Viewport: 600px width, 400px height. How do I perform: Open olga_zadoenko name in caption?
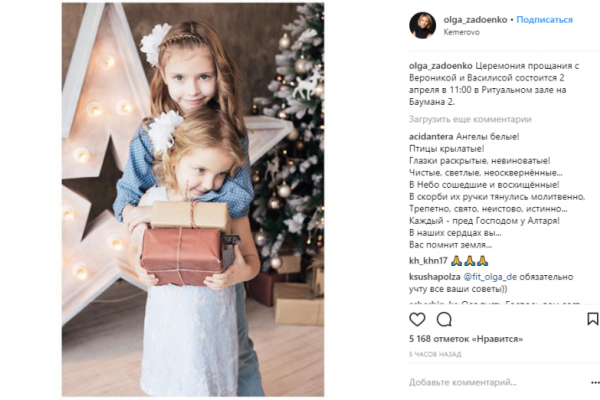(x=440, y=66)
